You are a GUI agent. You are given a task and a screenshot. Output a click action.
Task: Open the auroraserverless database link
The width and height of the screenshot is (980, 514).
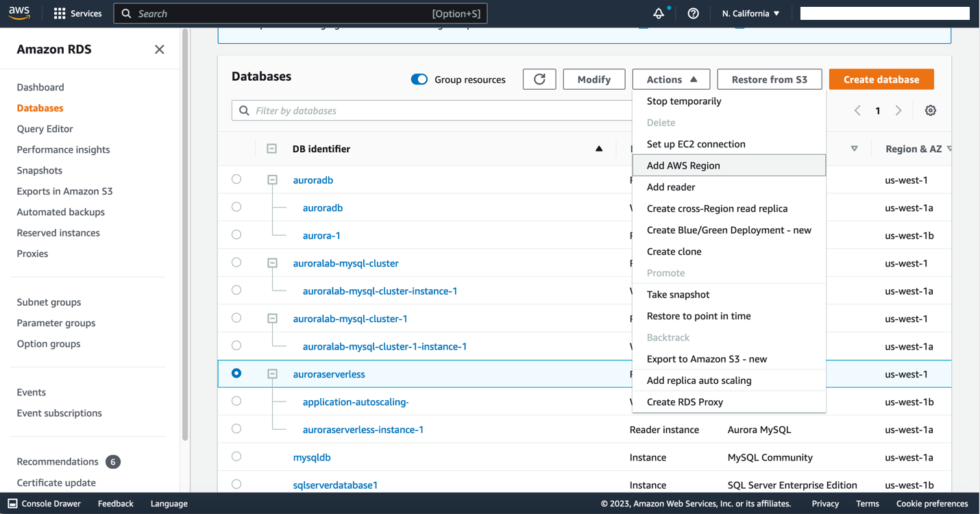pyautogui.click(x=329, y=374)
